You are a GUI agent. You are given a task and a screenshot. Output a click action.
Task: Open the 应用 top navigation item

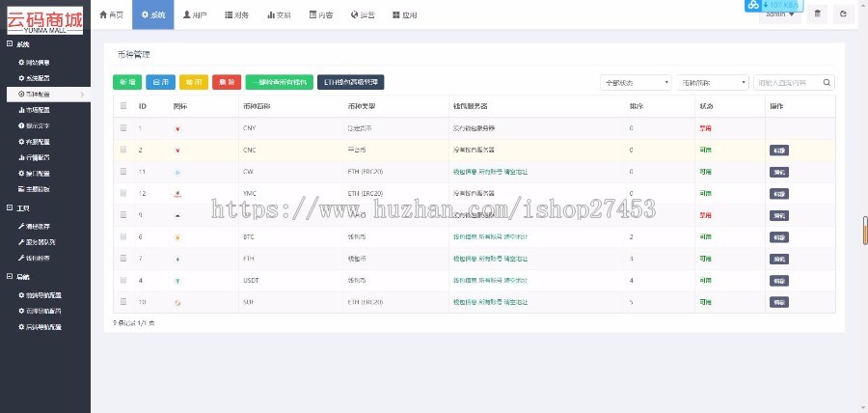click(405, 14)
